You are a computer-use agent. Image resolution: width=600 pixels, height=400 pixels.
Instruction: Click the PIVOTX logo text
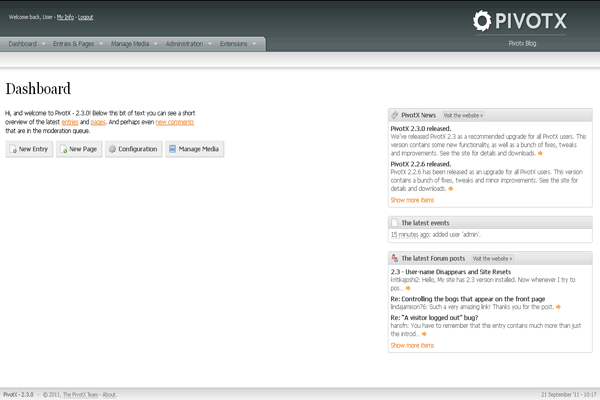(531, 21)
